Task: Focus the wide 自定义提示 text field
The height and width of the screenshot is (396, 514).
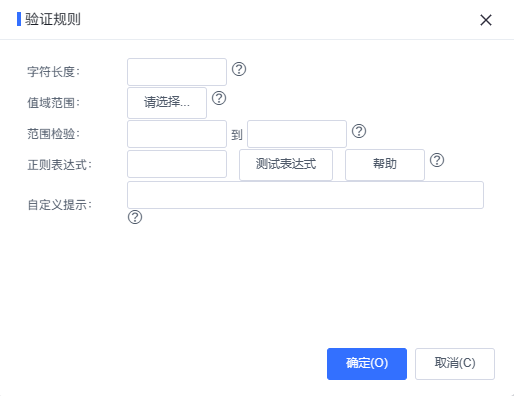Action: click(305, 195)
